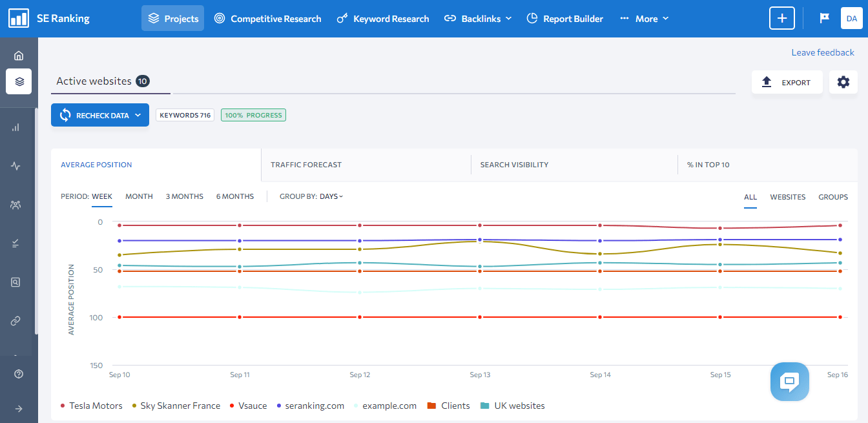Open the Help question-mark icon in sidebar

[x=18, y=373]
